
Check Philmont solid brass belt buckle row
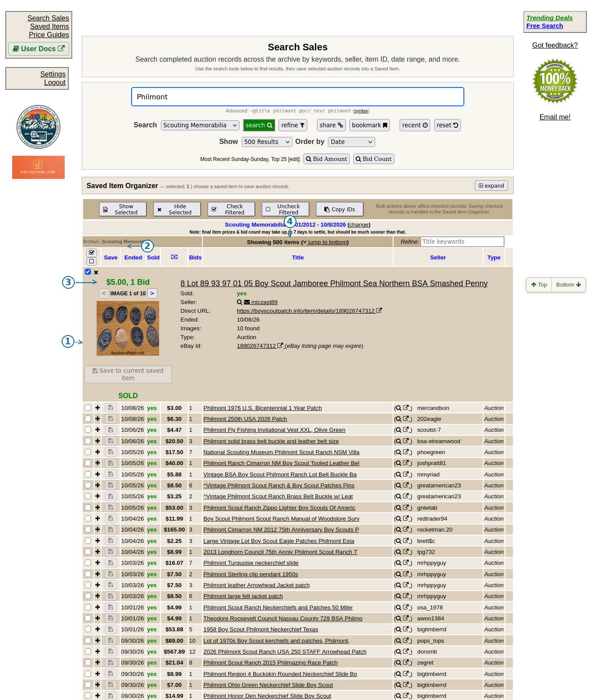pyautogui.click(x=88, y=441)
